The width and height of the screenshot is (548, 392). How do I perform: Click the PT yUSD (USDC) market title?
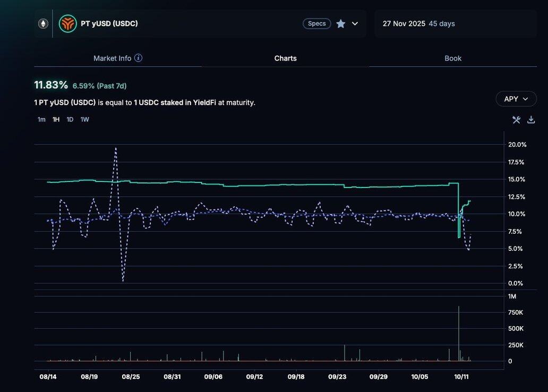pyautogui.click(x=109, y=23)
